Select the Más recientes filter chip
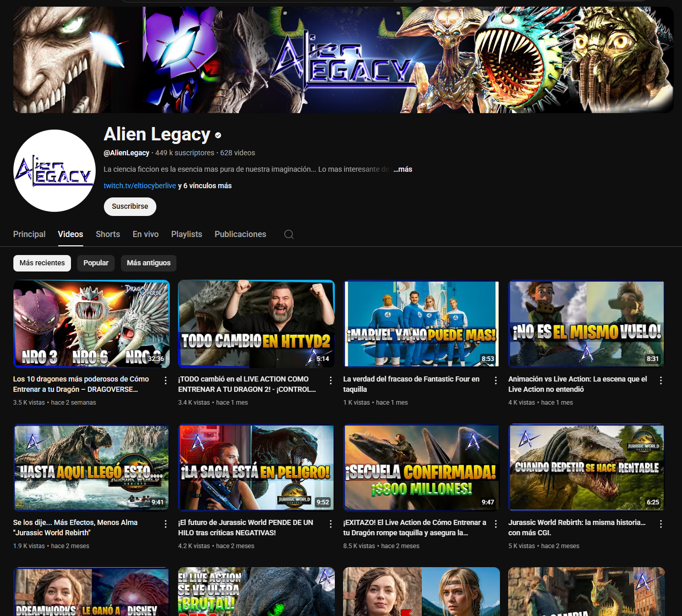 click(42, 263)
